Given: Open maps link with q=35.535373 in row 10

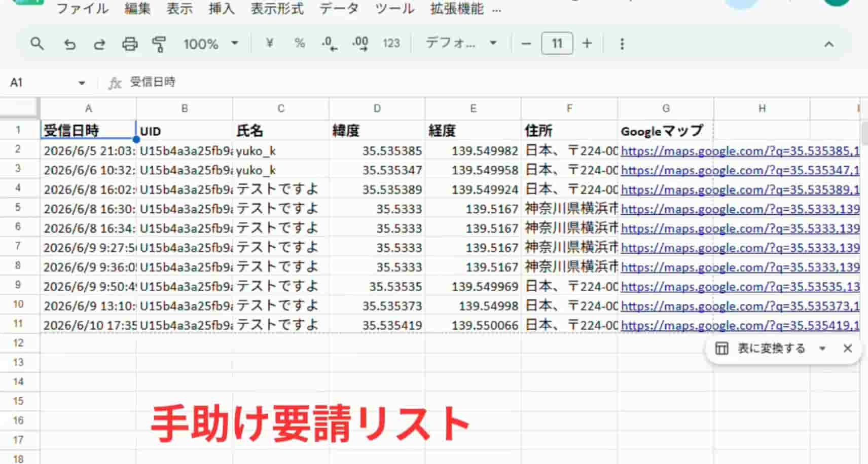Looking at the screenshot, I should [x=740, y=305].
